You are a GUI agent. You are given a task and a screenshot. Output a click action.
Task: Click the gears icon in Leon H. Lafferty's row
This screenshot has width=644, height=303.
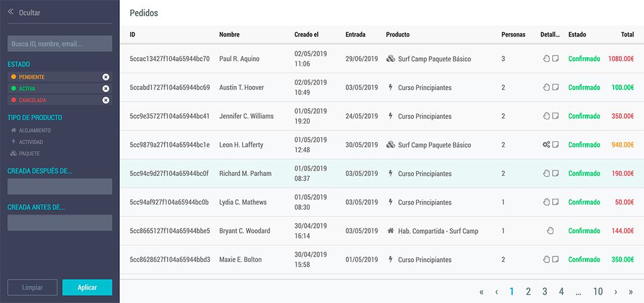pos(546,144)
